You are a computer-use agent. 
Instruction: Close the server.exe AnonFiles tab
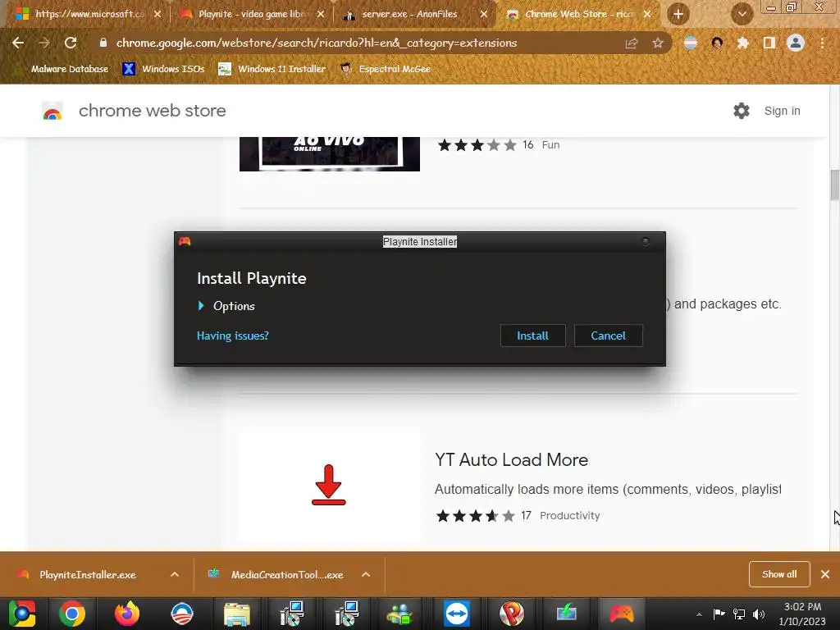(484, 15)
